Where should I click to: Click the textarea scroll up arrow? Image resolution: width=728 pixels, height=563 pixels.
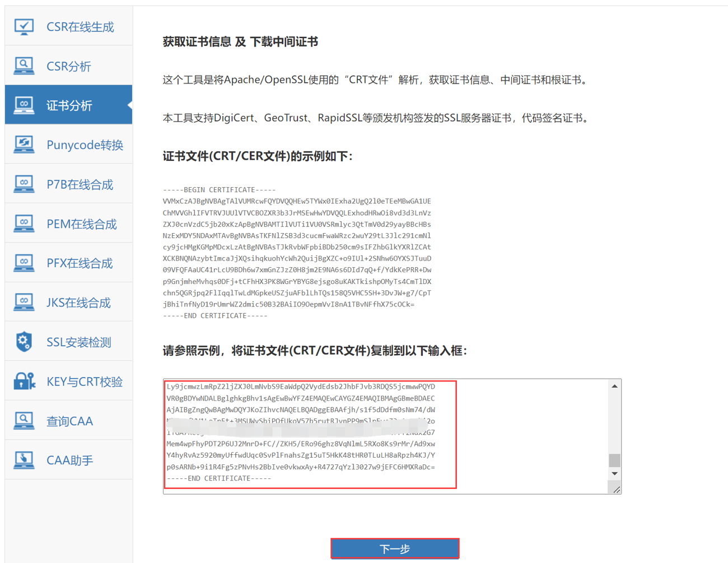(x=614, y=387)
